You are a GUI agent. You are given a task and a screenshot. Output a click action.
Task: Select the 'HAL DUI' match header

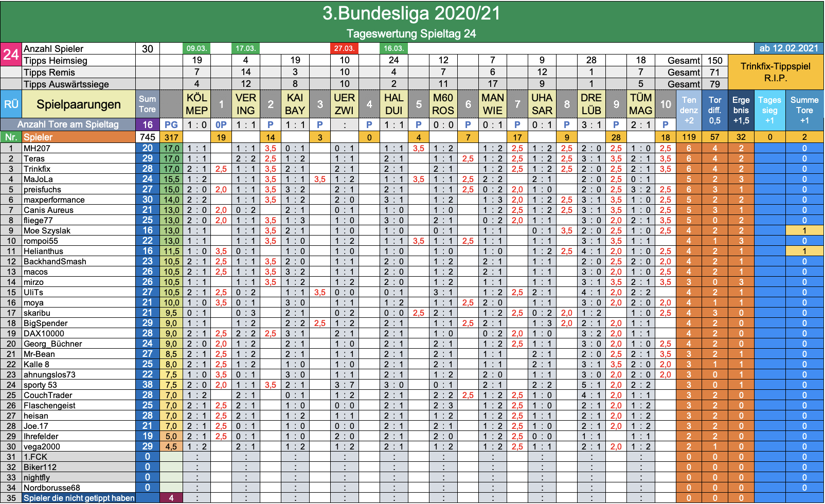[394, 104]
